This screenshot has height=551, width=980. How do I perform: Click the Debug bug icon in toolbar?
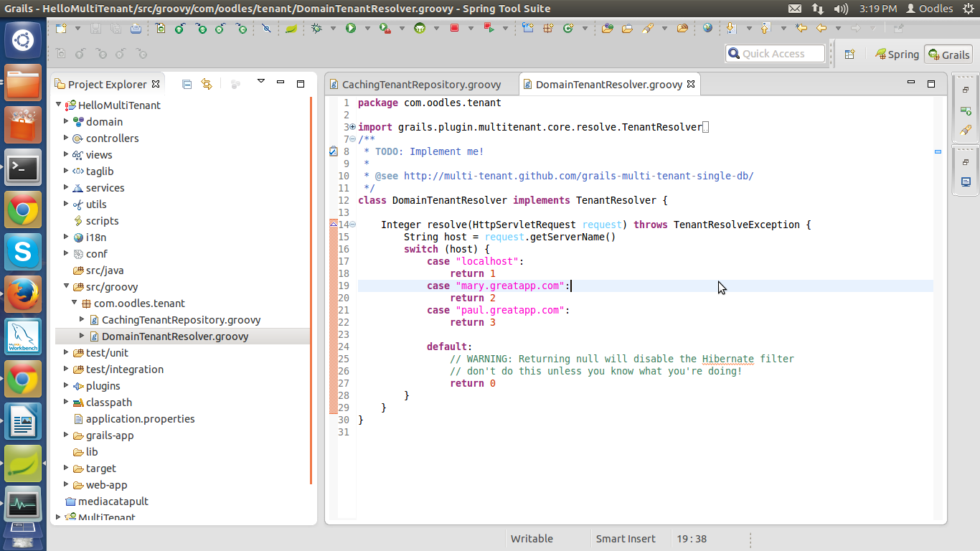coord(316,29)
